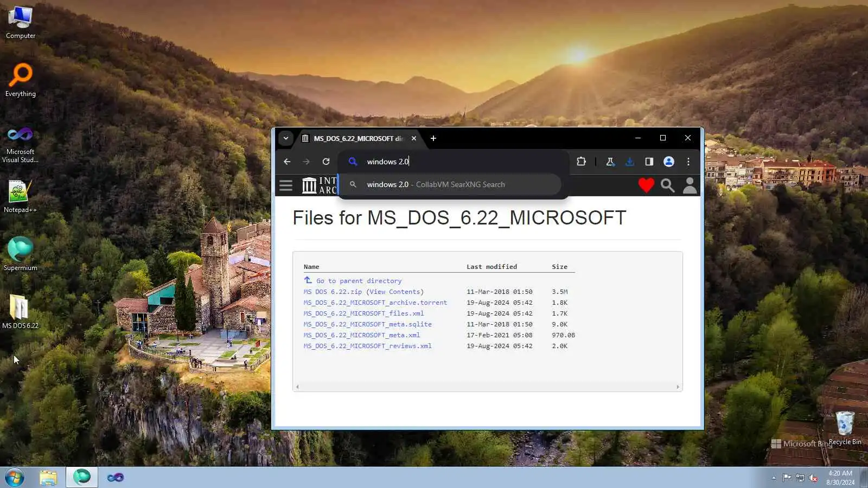Open the Internet Archive hamburger menu

(286, 185)
